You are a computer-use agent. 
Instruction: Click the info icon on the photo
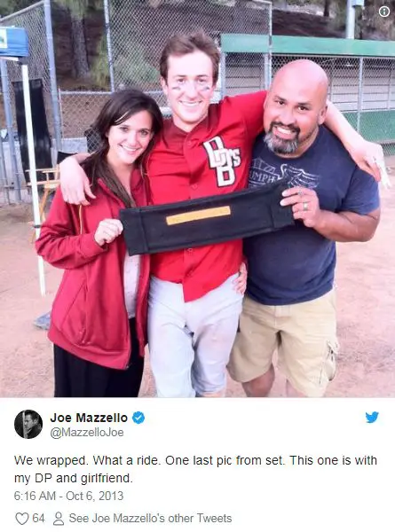click(x=384, y=12)
